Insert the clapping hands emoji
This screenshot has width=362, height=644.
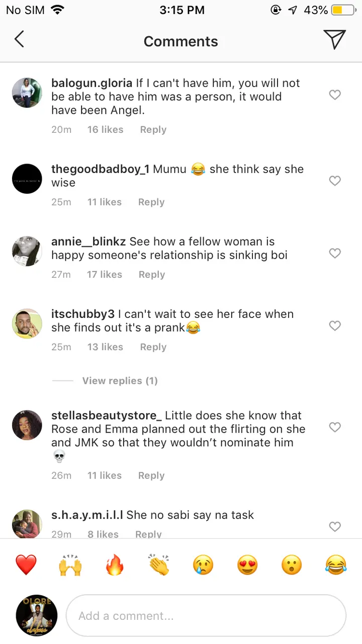(x=159, y=565)
